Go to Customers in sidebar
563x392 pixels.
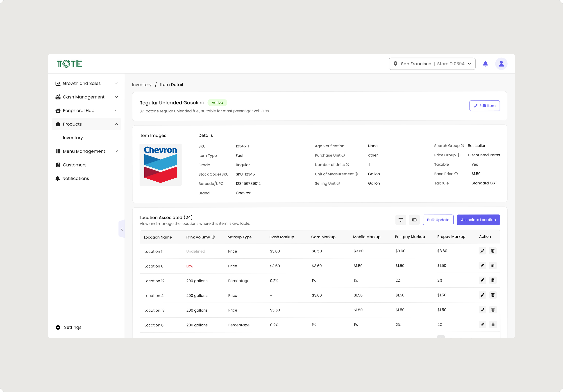(x=75, y=165)
